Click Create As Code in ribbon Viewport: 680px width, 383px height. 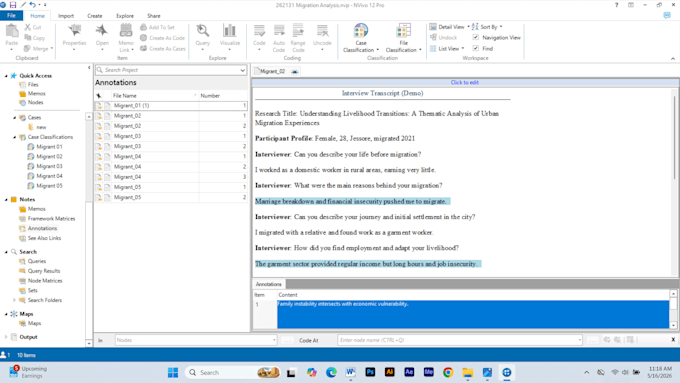click(163, 38)
